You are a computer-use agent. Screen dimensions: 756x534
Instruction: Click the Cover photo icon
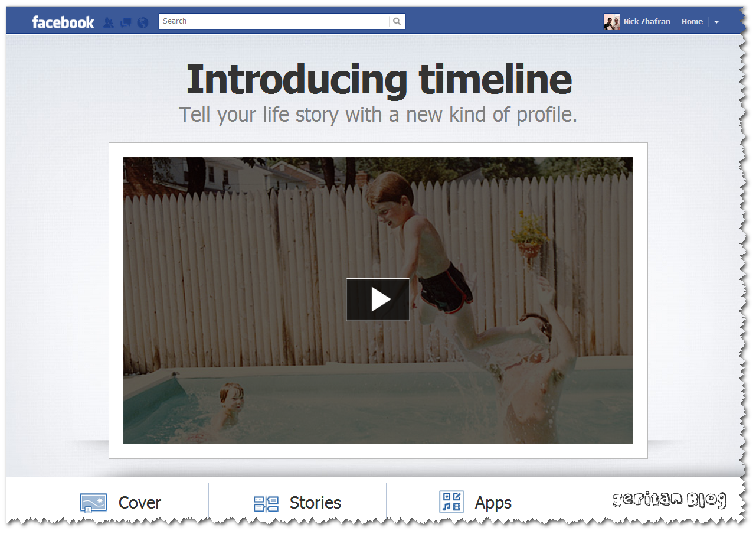tap(93, 503)
